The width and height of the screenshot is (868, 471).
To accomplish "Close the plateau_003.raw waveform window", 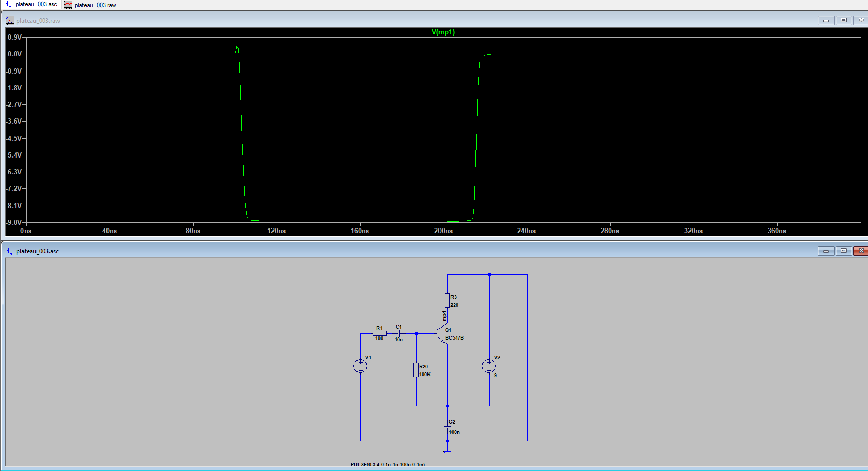I will [x=861, y=20].
